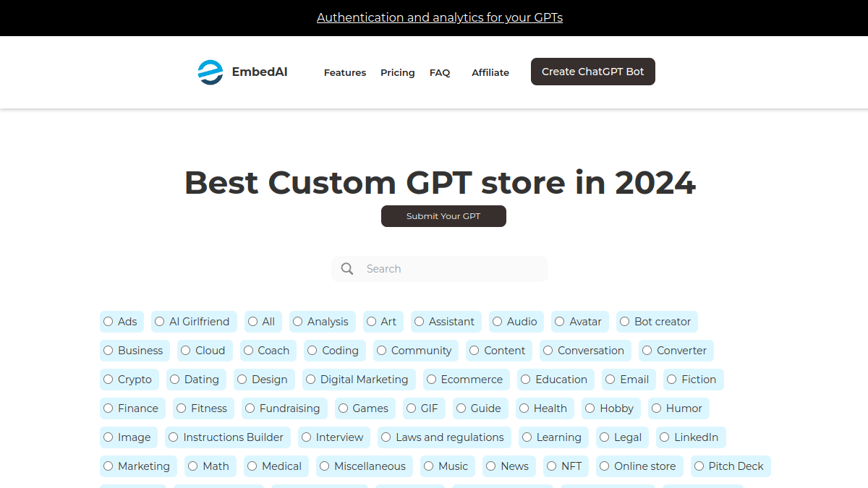Pick the Art category filter
Viewport: 868px width, 488px height.
point(383,322)
